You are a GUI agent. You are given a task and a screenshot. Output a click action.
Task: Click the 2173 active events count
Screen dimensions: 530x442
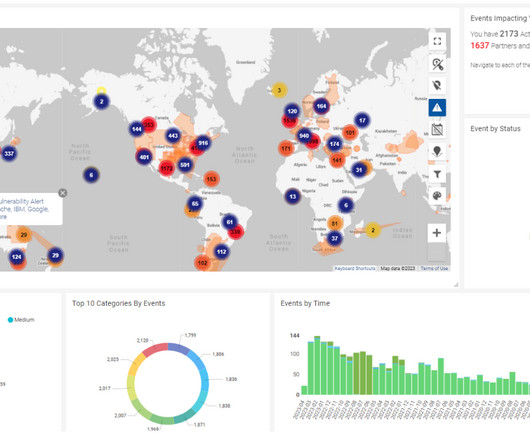(509, 34)
